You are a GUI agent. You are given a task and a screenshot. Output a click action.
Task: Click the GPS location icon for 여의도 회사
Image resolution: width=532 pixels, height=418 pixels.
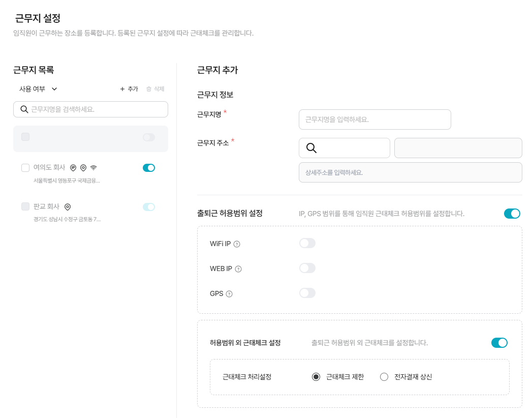83,168
